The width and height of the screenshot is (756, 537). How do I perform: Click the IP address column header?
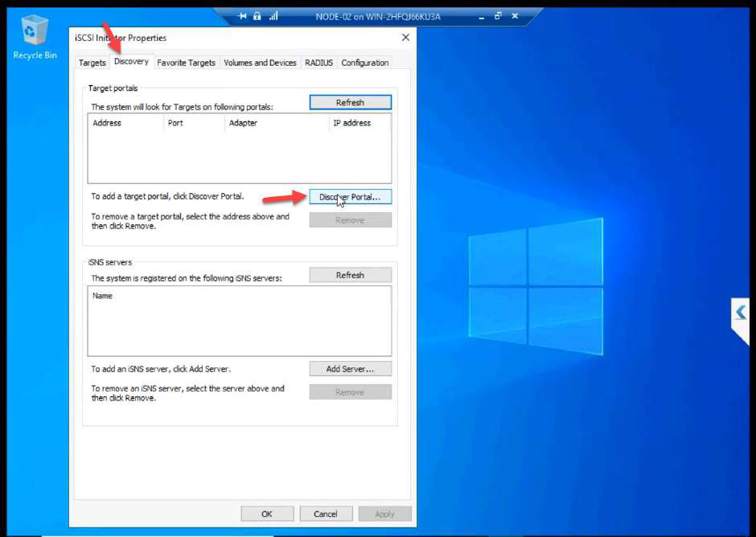[x=360, y=123]
